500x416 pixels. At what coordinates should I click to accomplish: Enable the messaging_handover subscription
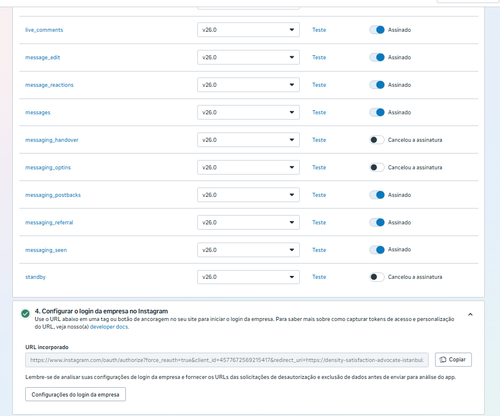coord(377,140)
